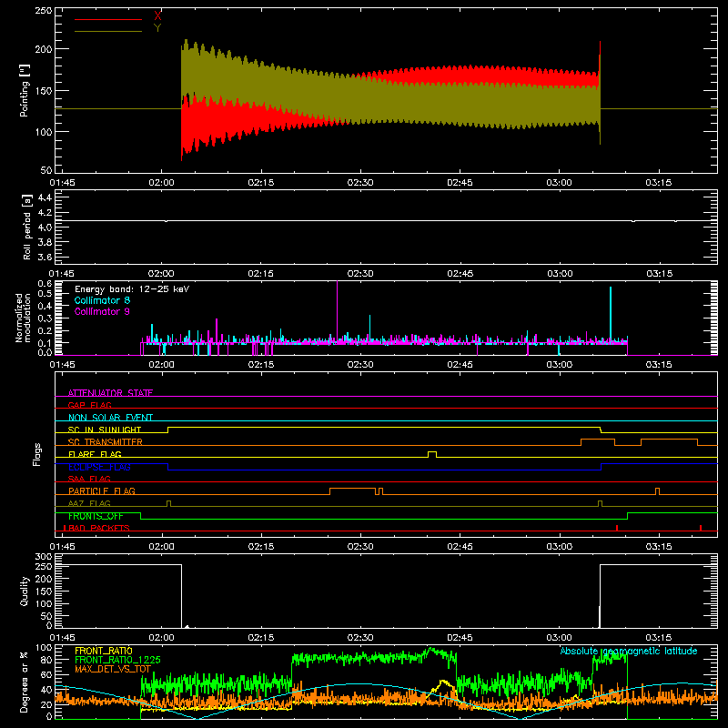Select the FRONTS_OFF flag label
The width and height of the screenshot is (728, 728).
point(96,516)
